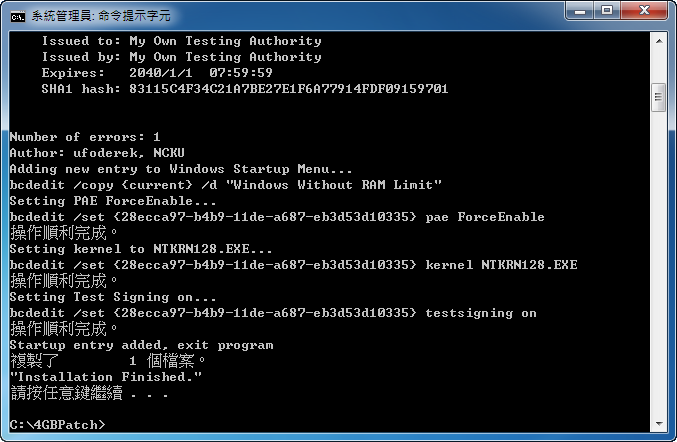Click the scrollbar up arrow
This screenshot has height=442, width=677.
coord(659,41)
